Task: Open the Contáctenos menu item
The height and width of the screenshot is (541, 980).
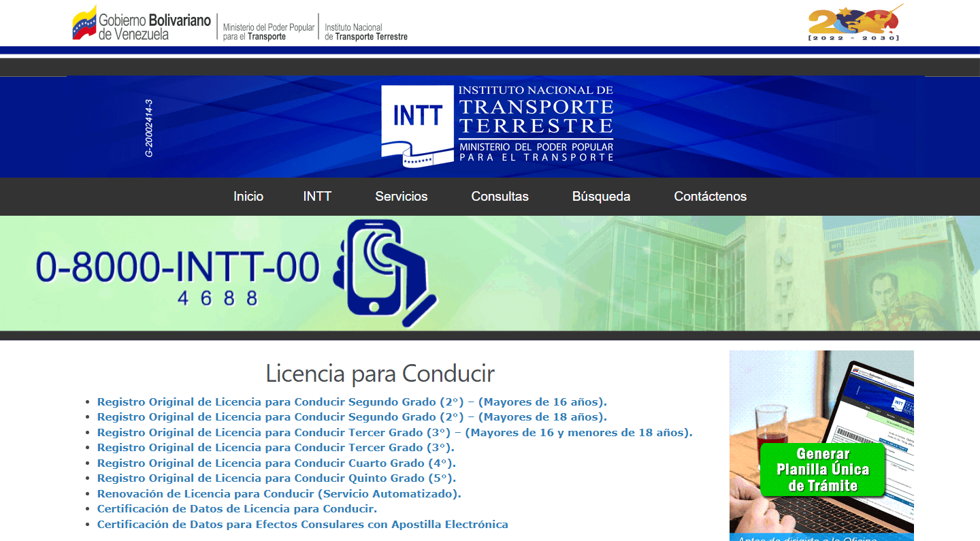Action: pos(710,197)
